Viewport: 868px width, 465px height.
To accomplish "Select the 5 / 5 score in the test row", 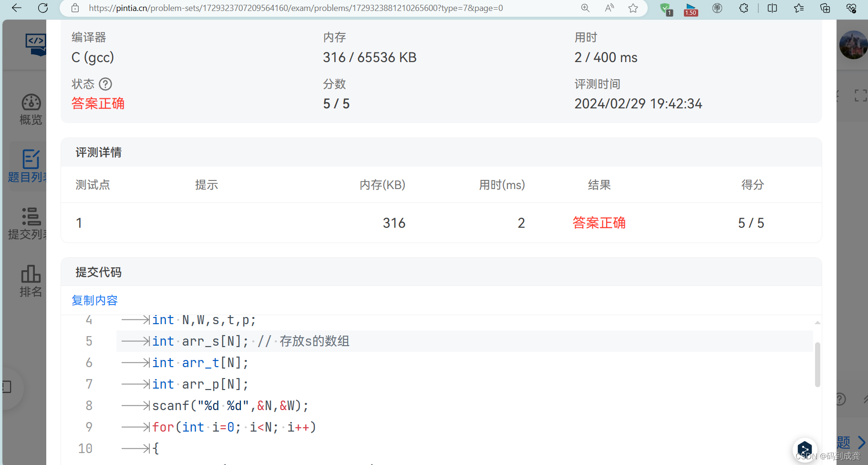I will [x=751, y=223].
